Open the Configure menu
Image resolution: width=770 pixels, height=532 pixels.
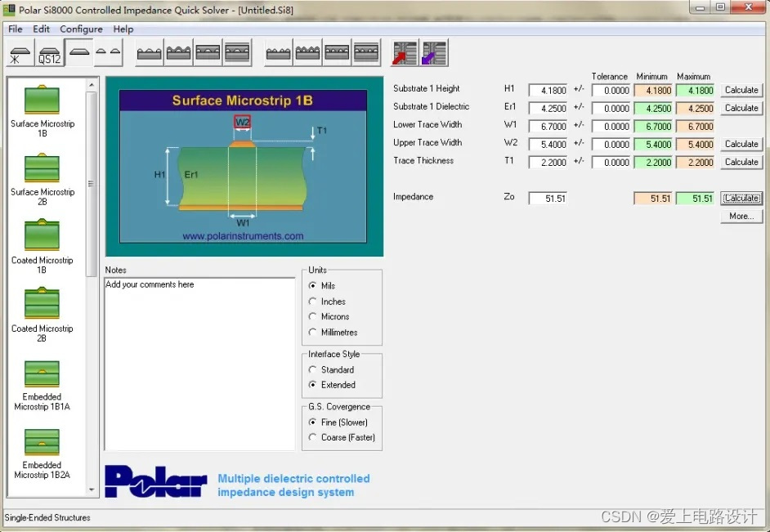point(81,29)
